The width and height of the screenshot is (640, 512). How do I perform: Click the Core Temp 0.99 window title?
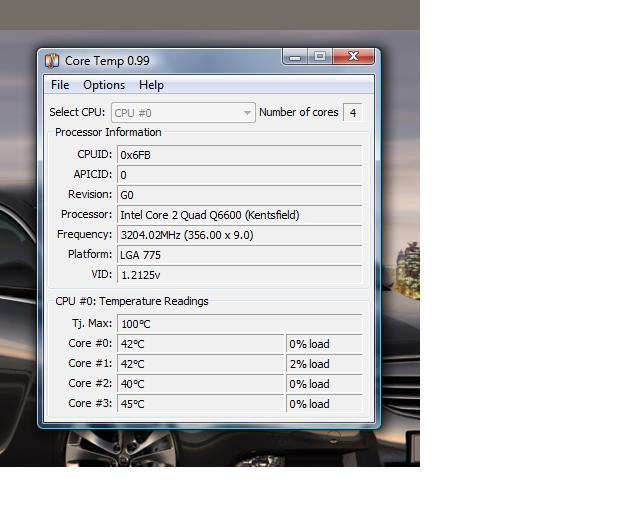(x=107, y=61)
